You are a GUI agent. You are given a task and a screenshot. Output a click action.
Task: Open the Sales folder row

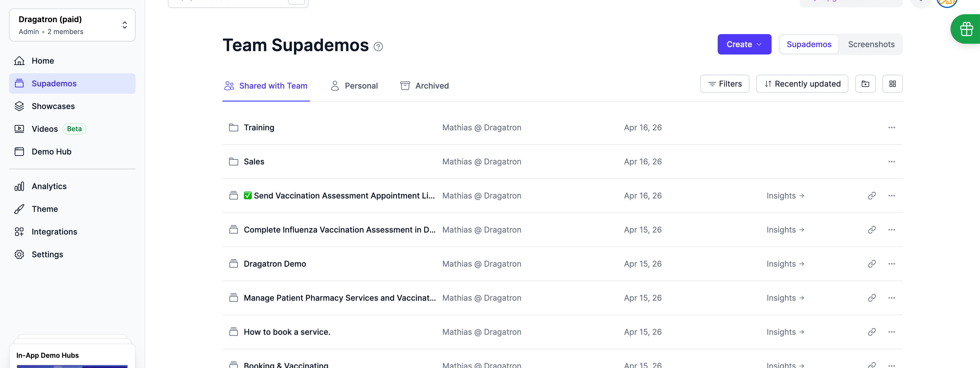pyautogui.click(x=562, y=162)
